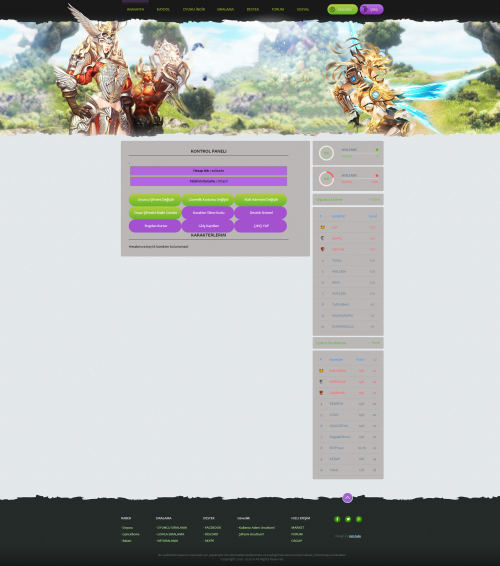Viewport: 500px width, 566px height.
Task: Click the green circular server status gauge
Action: coord(326,153)
